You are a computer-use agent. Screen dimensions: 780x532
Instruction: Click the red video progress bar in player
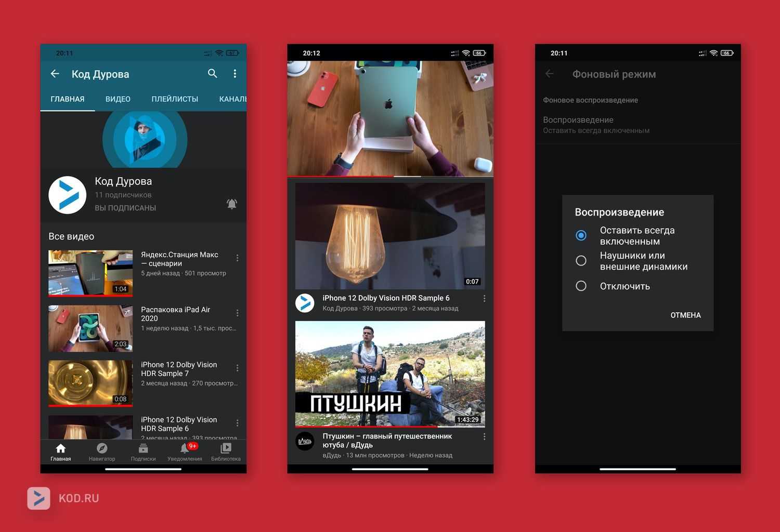[x=341, y=177]
